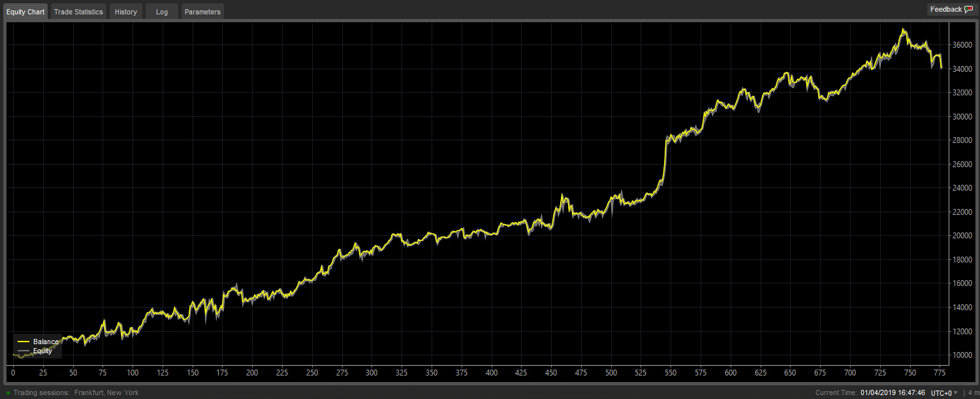980x399 pixels.
Task: Click the Feedback button label
Action: [946, 9]
